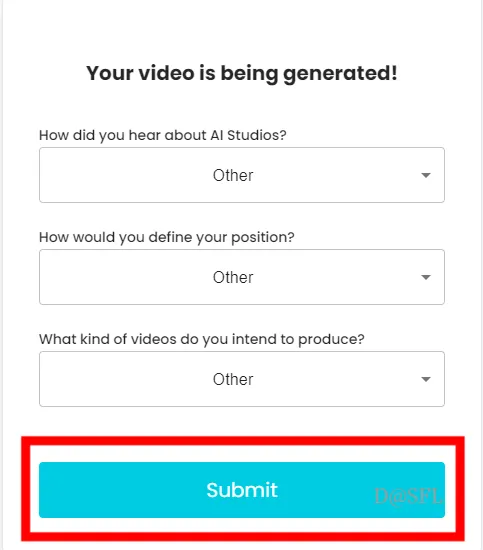Image resolution: width=483 pixels, height=550 pixels.
Task: Click the Submit button
Action: click(x=242, y=490)
